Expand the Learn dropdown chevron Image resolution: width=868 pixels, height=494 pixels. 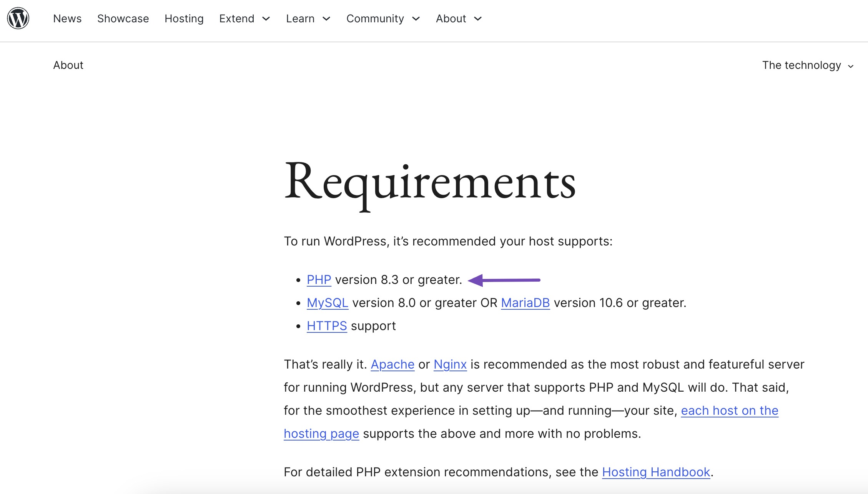point(326,19)
